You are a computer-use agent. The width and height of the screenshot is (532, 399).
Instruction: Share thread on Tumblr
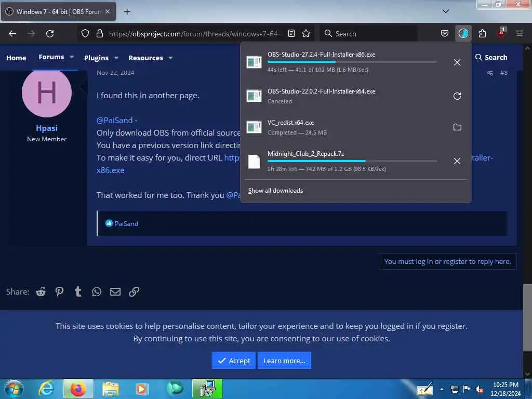(78, 292)
